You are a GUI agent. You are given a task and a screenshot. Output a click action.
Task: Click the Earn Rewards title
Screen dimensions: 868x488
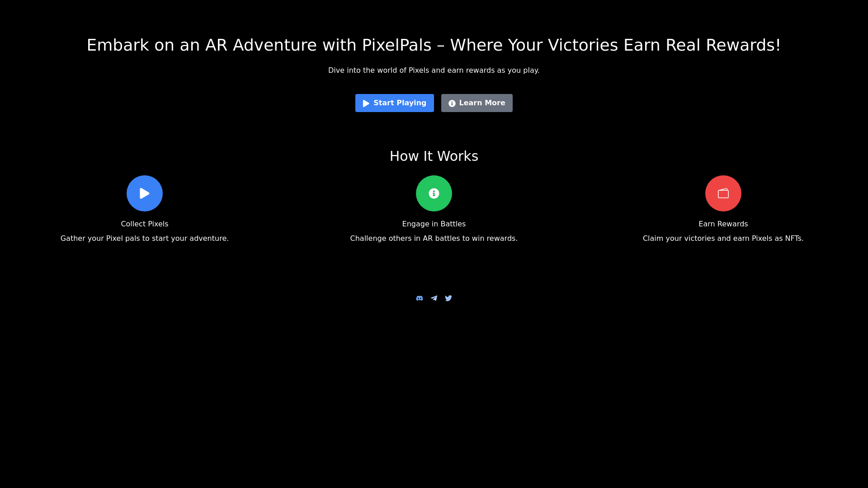pos(723,224)
